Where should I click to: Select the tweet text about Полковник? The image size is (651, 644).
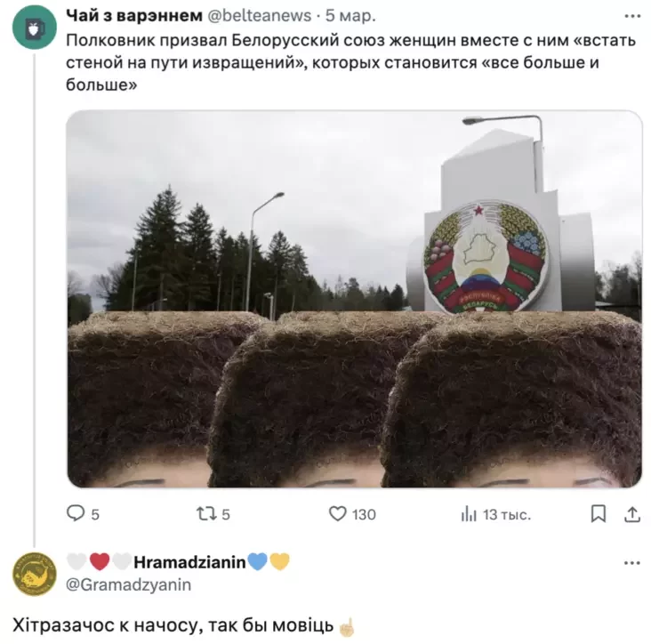[350, 62]
